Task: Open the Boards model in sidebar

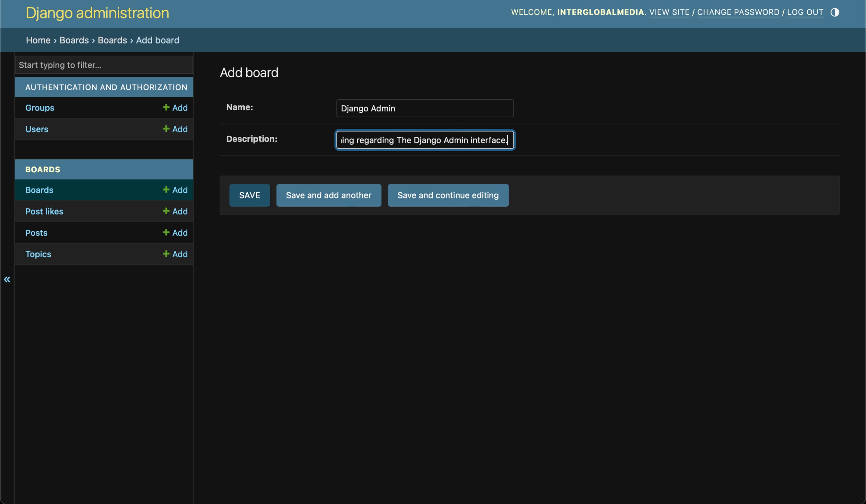Action: click(x=39, y=190)
